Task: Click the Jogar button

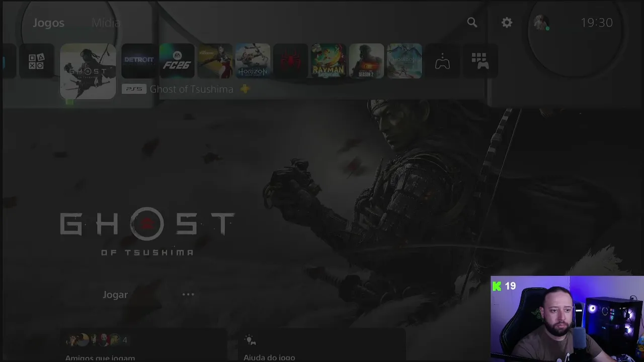Action: 115,295
